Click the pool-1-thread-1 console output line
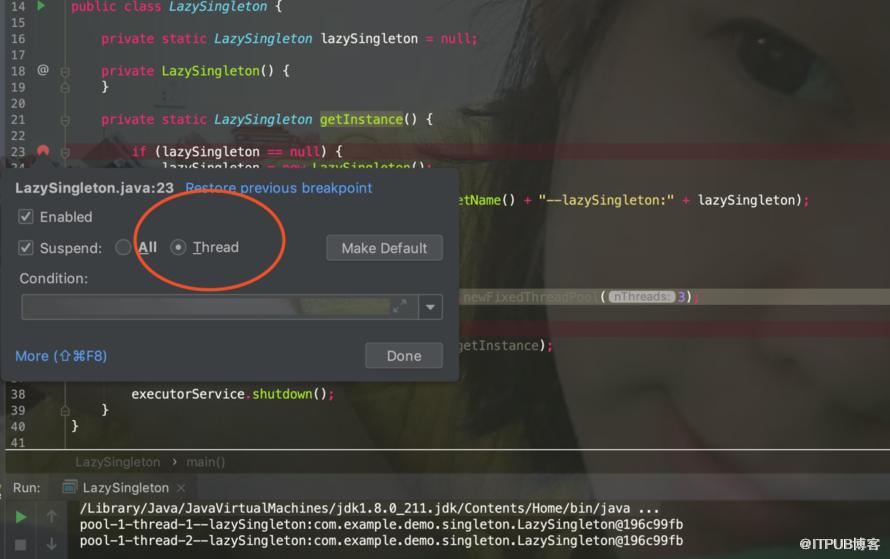This screenshot has height=559, width=890. pyautogui.click(x=381, y=524)
